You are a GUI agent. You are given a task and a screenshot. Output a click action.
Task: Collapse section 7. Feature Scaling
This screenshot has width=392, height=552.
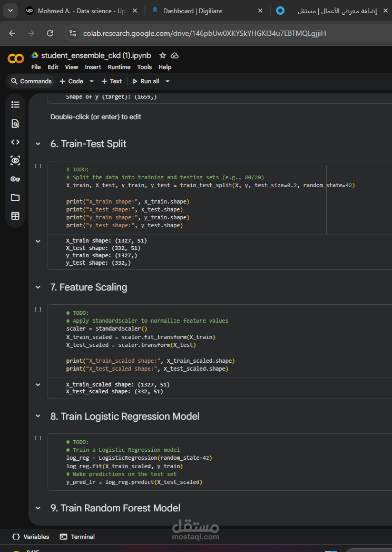pyautogui.click(x=37, y=287)
